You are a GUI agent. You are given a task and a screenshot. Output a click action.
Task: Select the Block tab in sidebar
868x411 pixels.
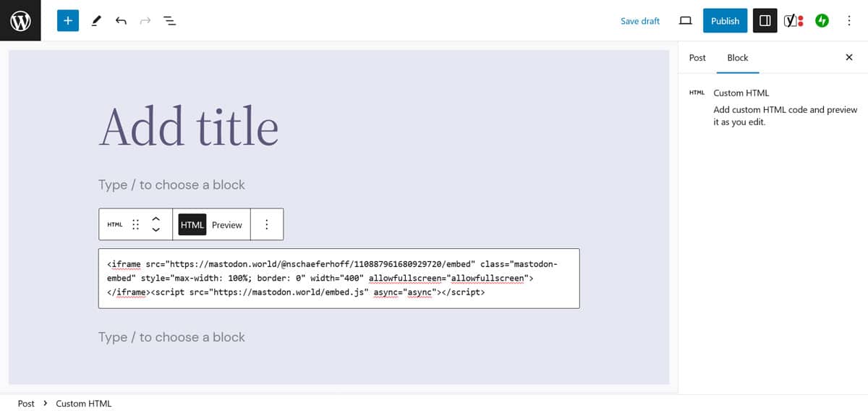(x=738, y=58)
